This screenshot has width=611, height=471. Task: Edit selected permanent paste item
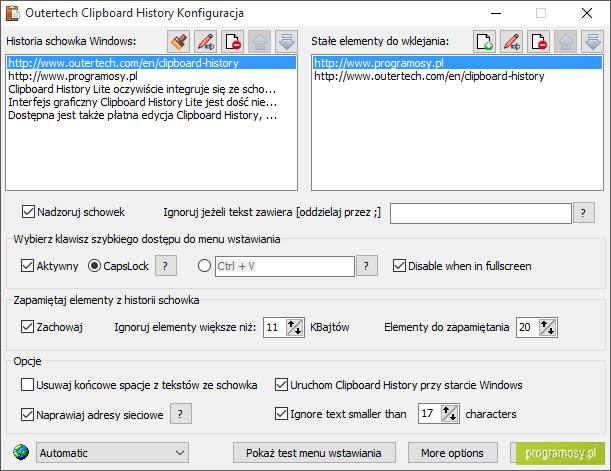(512, 41)
